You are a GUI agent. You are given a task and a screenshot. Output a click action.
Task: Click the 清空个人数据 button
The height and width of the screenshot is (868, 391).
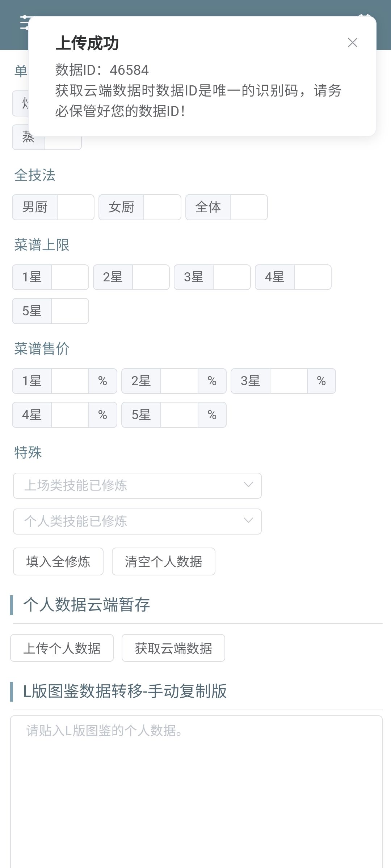(x=164, y=561)
